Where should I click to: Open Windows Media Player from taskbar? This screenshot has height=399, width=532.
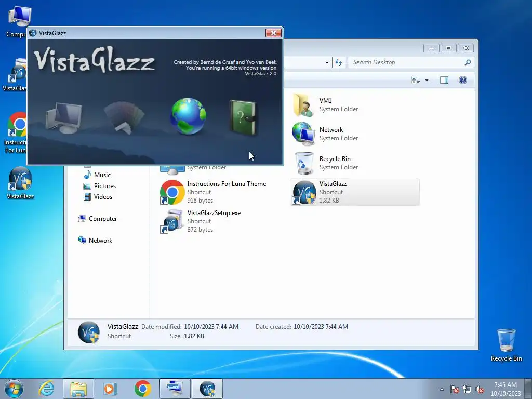[x=110, y=389]
